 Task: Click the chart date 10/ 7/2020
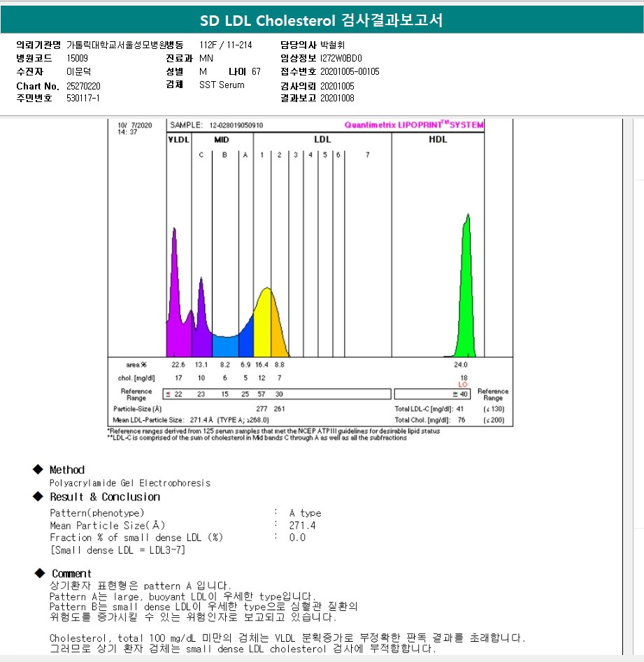(x=135, y=125)
